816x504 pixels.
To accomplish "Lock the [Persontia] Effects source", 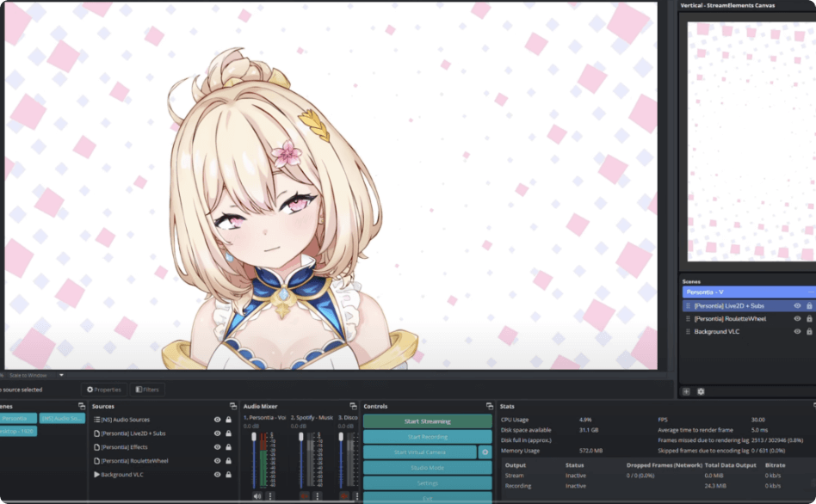I will pyautogui.click(x=228, y=447).
